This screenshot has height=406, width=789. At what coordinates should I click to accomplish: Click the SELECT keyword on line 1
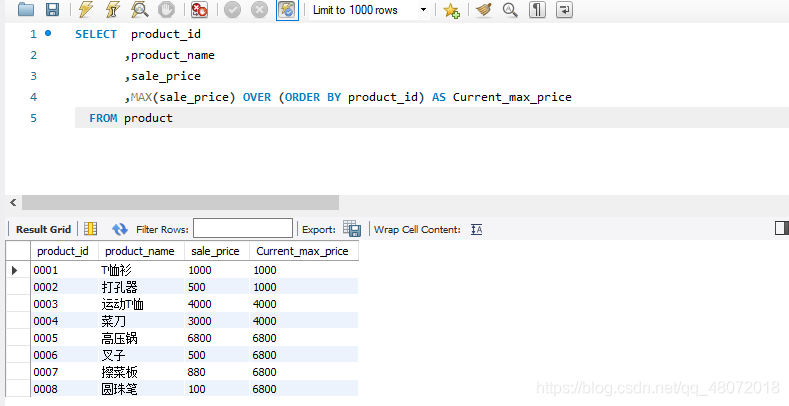[96, 34]
